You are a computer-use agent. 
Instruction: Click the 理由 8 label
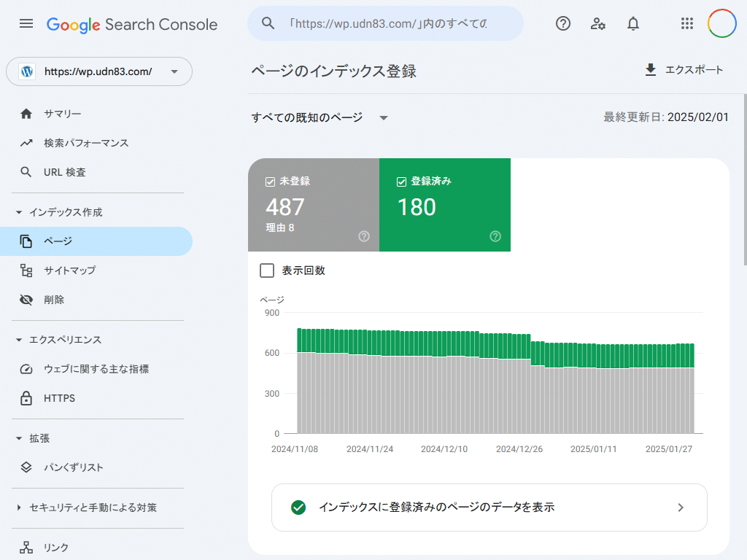[x=279, y=228]
